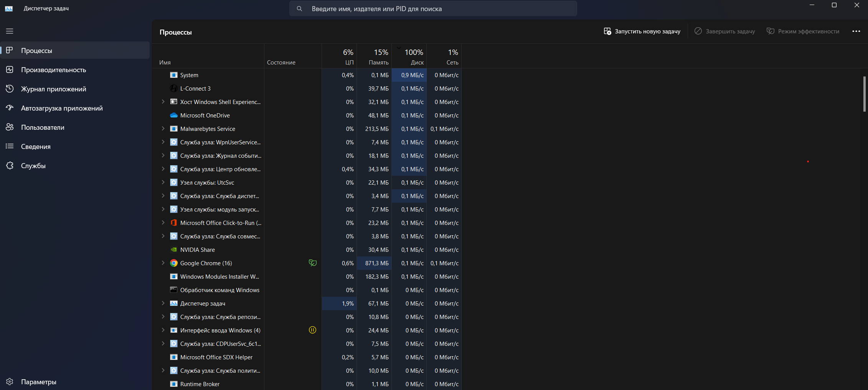868x390 pixels.
Task: Focus the search field for name or PID
Action: point(433,8)
